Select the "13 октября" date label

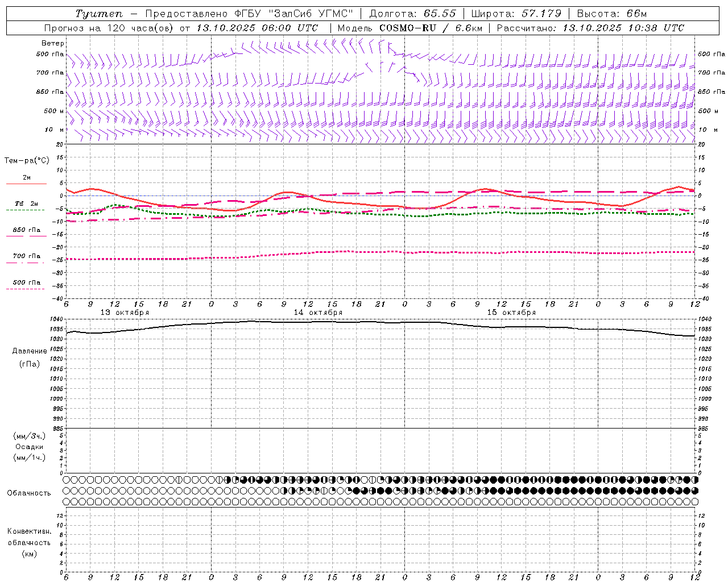(125, 313)
